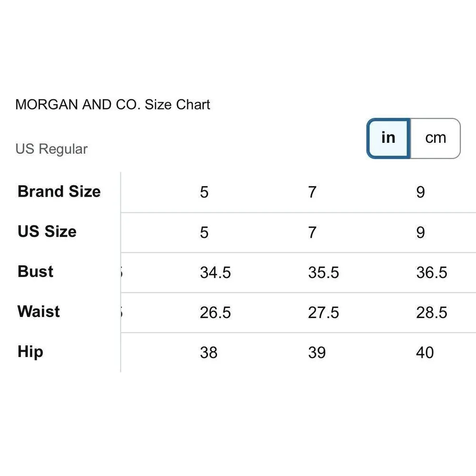Click Brand Size 5 column cell
476x476 pixels.
204,192
